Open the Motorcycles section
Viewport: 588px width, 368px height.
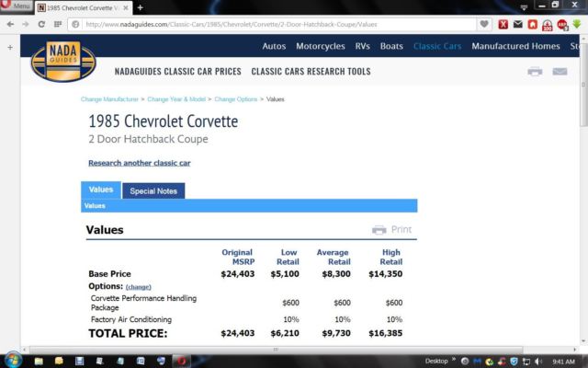pyautogui.click(x=321, y=46)
